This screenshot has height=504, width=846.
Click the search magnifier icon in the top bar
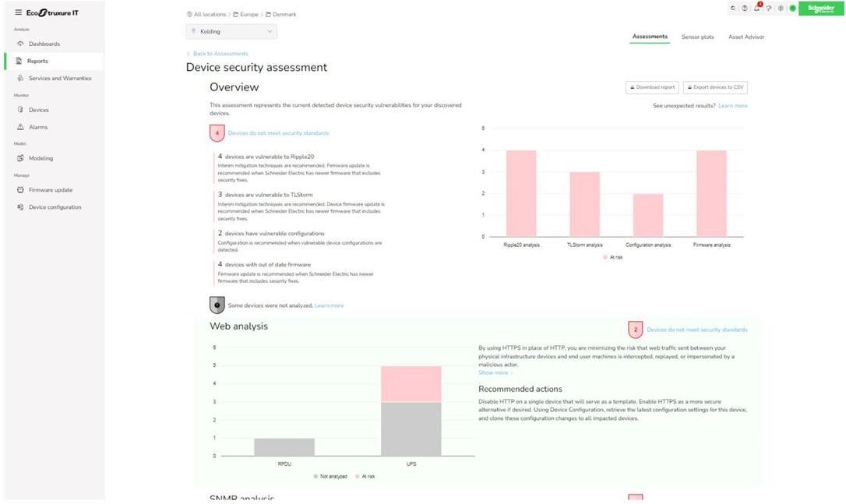[x=733, y=8]
